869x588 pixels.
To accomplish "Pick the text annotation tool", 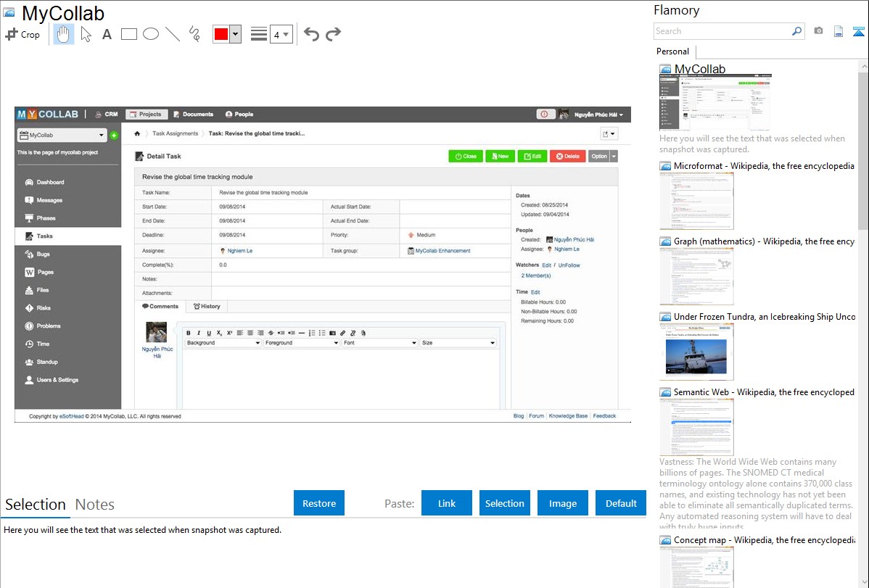I will [x=107, y=34].
